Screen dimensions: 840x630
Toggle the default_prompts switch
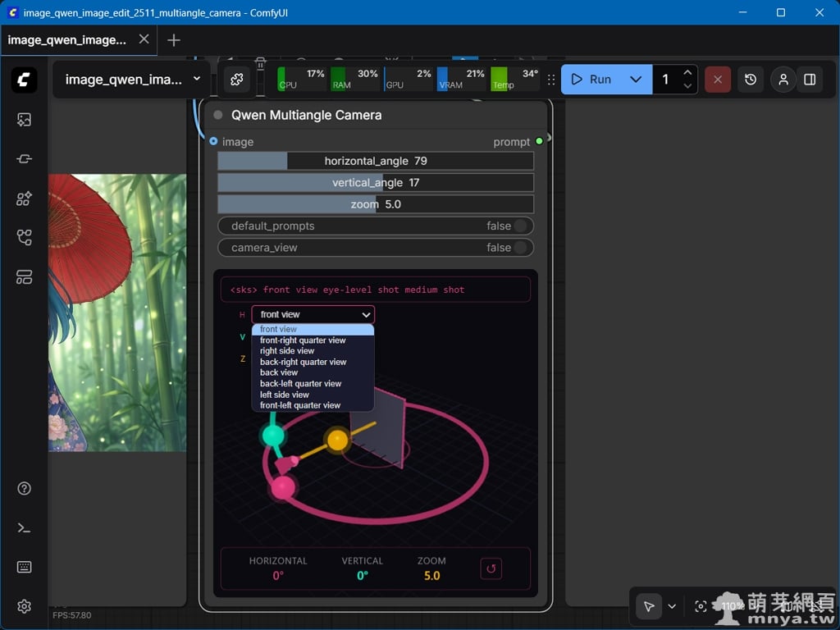pyautogui.click(x=521, y=226)
